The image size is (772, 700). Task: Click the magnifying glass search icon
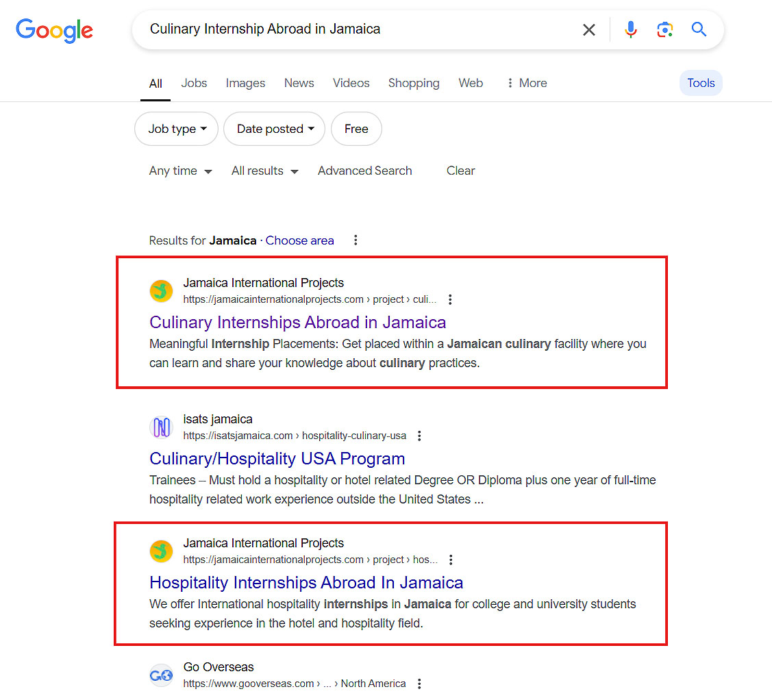click(x=699, y=29)
